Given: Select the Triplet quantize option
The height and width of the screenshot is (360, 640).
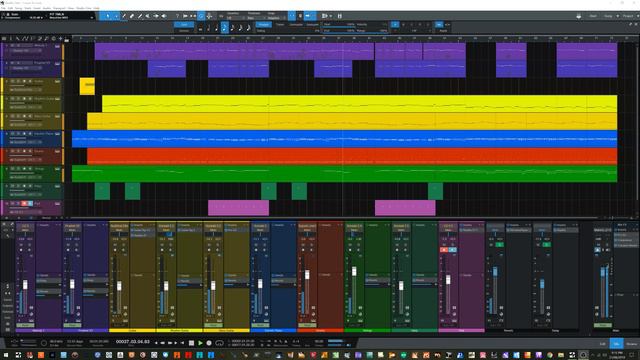Looking at the screenshot, I should pos(280,24).
